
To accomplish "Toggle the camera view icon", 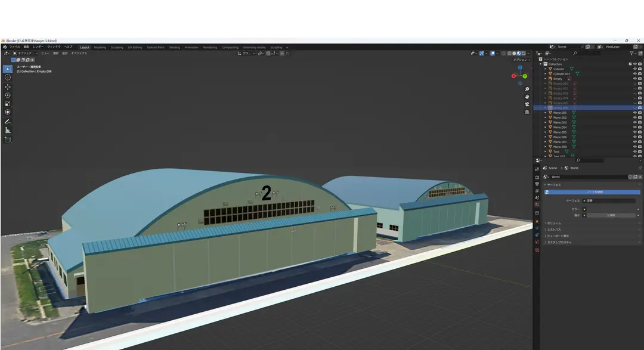I will coord(527,104).
